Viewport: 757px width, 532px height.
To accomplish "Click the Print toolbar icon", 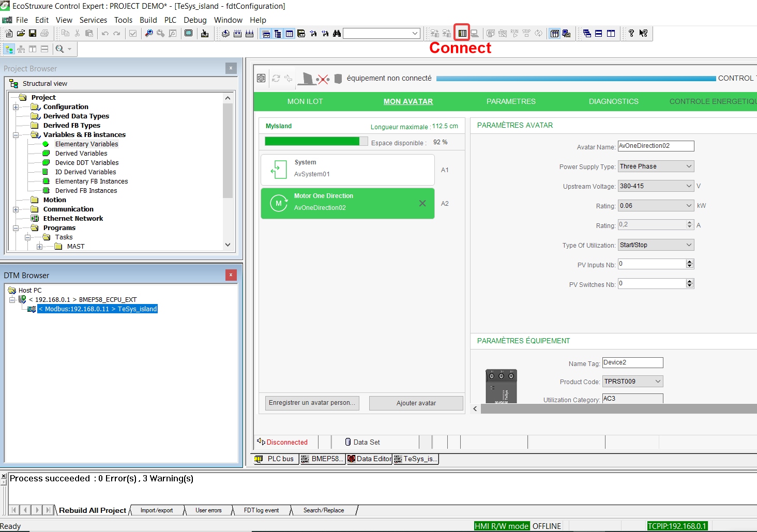I will click(x=44, y=33).
